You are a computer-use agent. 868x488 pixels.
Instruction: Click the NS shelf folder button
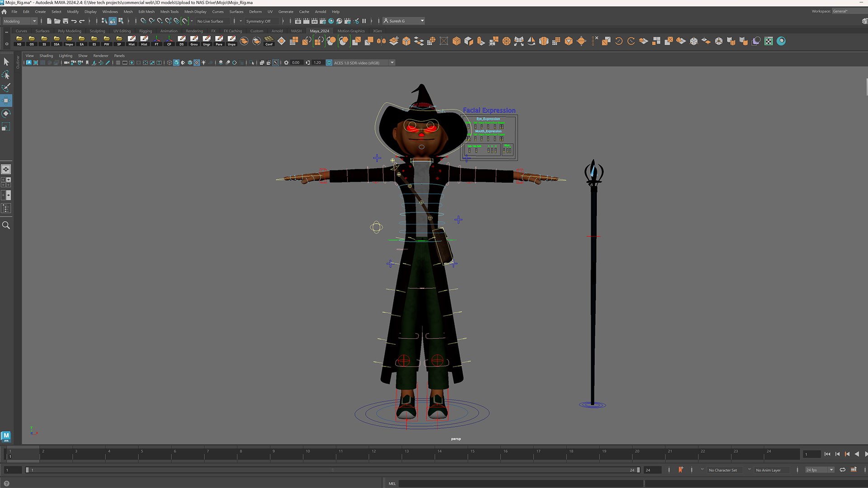coord(19,41)
